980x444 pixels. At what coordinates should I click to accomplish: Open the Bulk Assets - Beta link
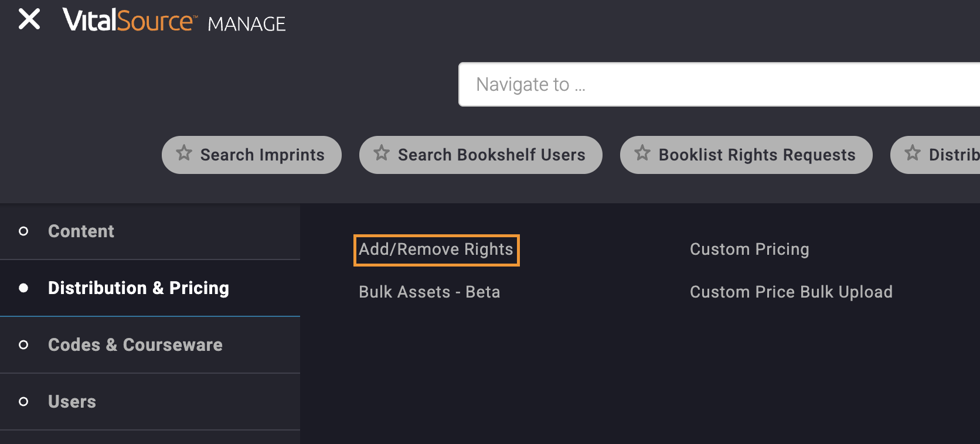(429, 292)
